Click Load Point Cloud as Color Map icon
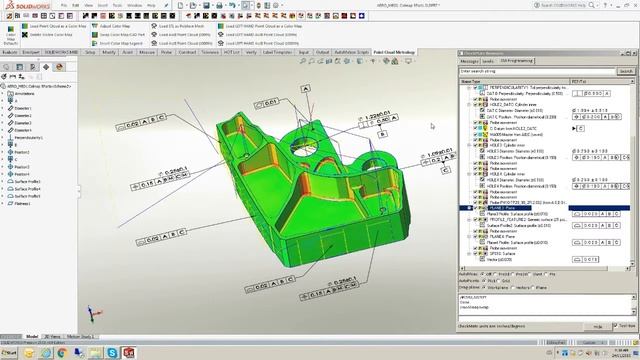This screenshot has height=360, width=640. click(x=25, y=26)
